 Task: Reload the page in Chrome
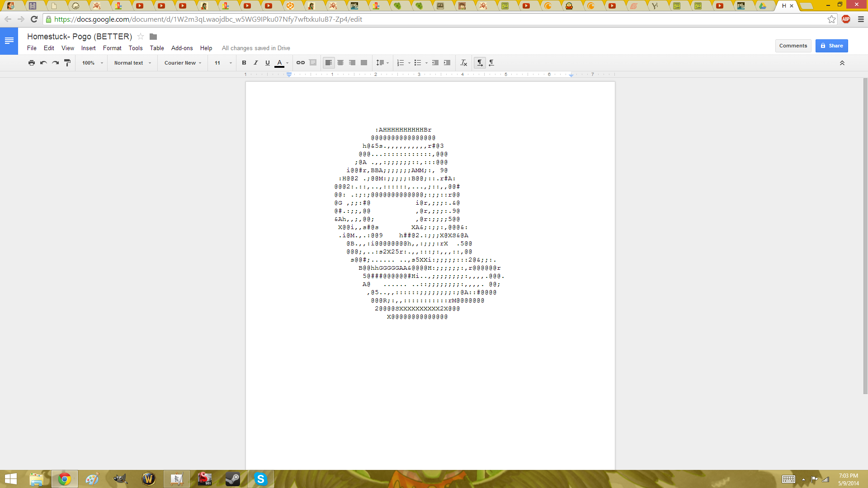[34, 19]
